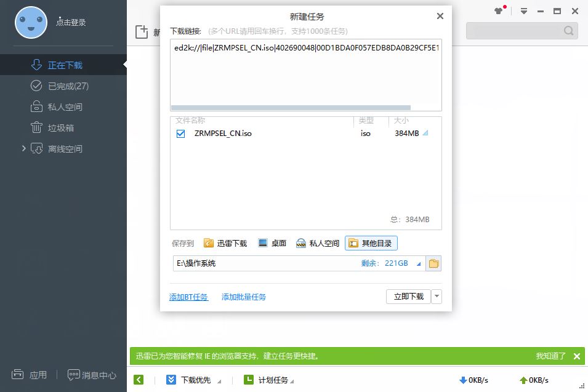Save to 私人空间 in dialog
Image resolution: width=588 pixels, height=392 pixels.
[318, 243]
